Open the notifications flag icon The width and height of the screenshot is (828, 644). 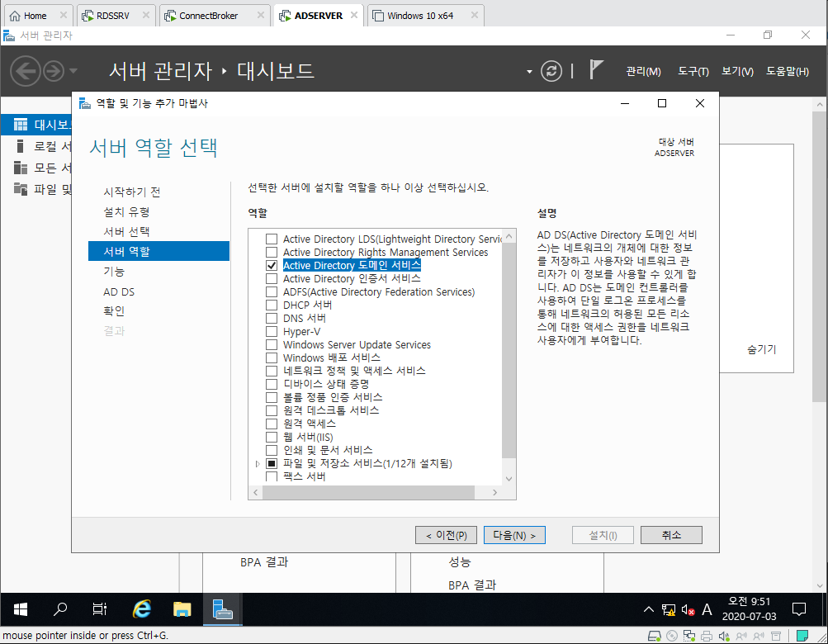[596, 69]
